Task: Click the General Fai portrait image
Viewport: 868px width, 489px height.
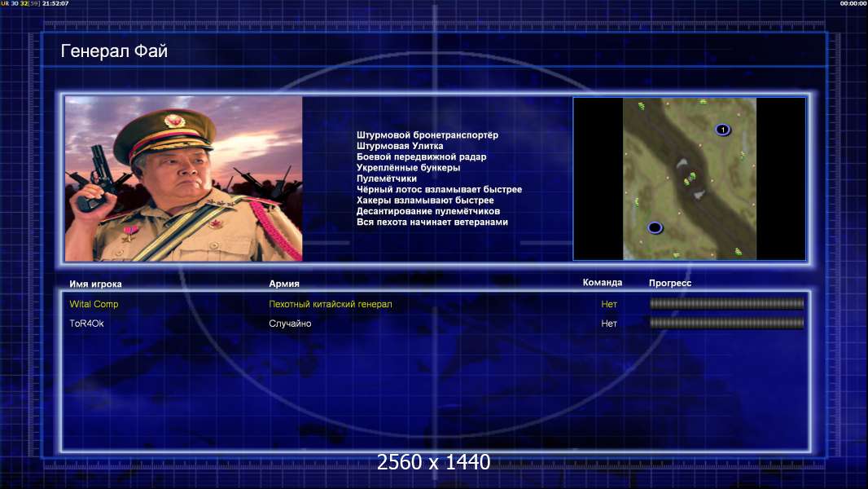Action: tap(184, 178)
